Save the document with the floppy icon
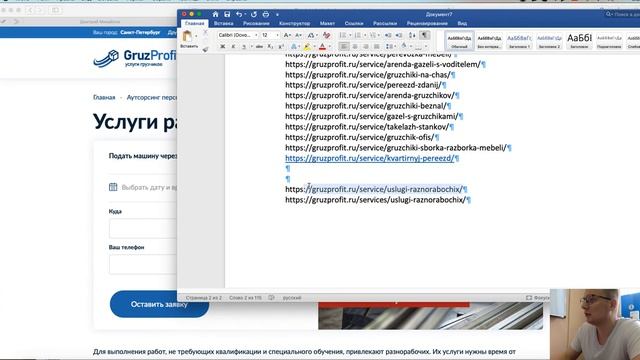The image size is (640, 360). pos(227,14)
